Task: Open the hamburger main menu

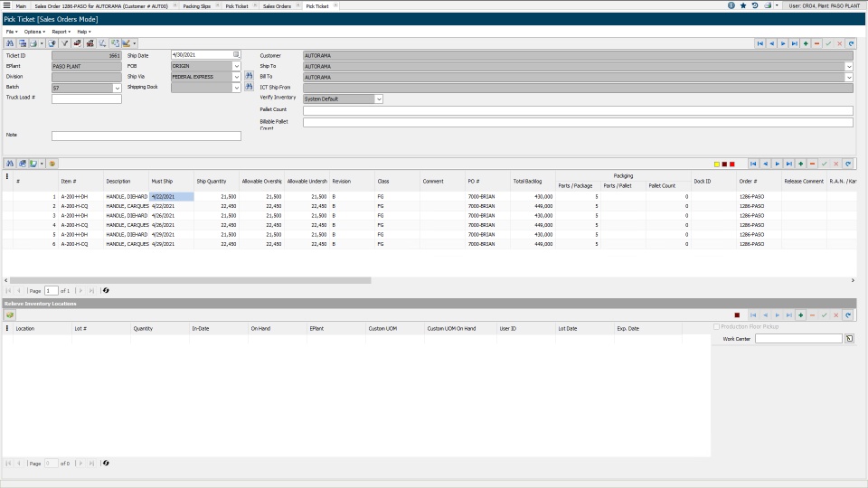Action: point(6,5)
